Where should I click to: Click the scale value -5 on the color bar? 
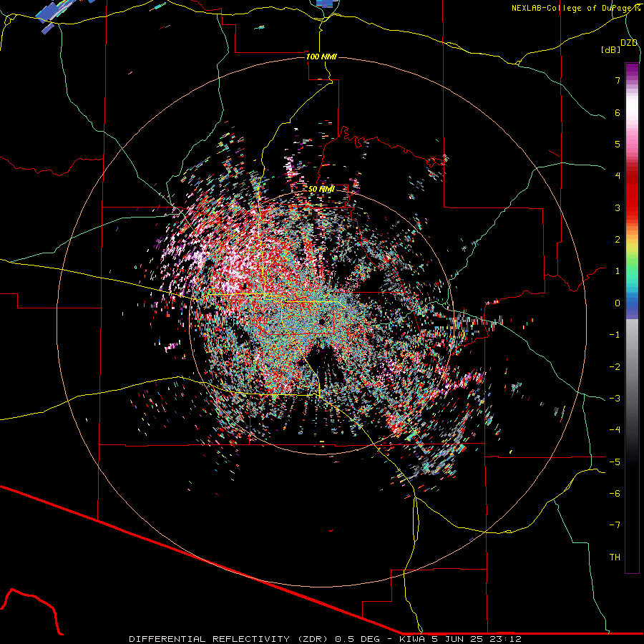pyautogui.click(x=615, y=462)
